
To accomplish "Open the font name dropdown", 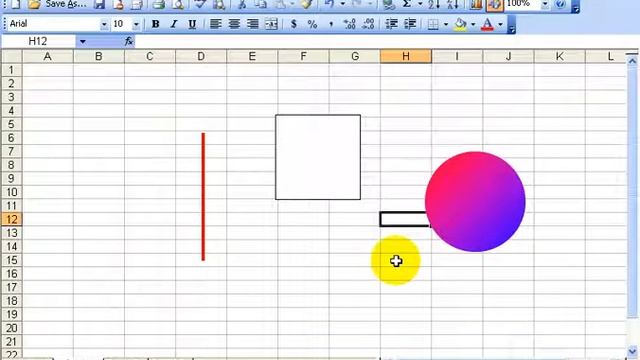I will tap(104, 24).
